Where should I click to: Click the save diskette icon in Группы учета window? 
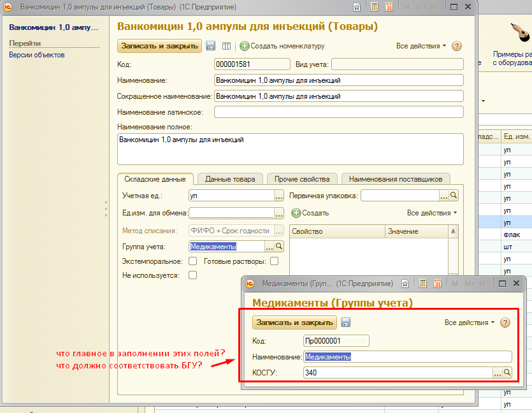point(346,322)
